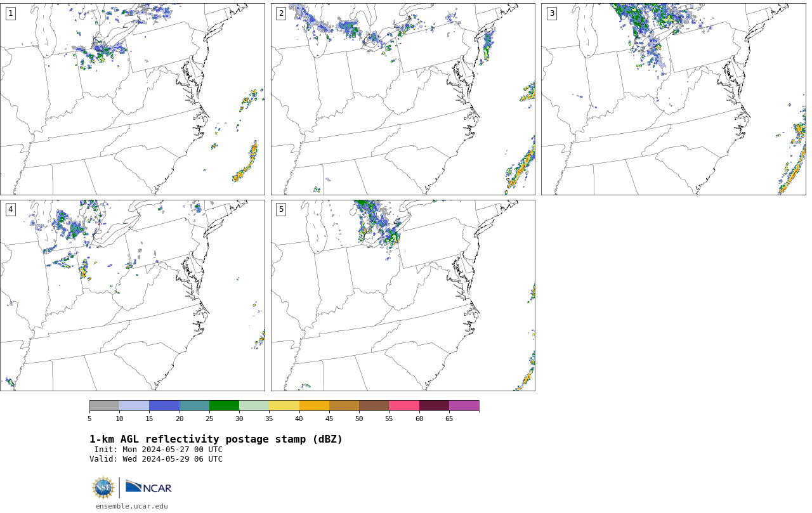The image size is (812, 513).
Task: Open ensemble member 3 reflectivity map
Action: [x=673, y=99]
